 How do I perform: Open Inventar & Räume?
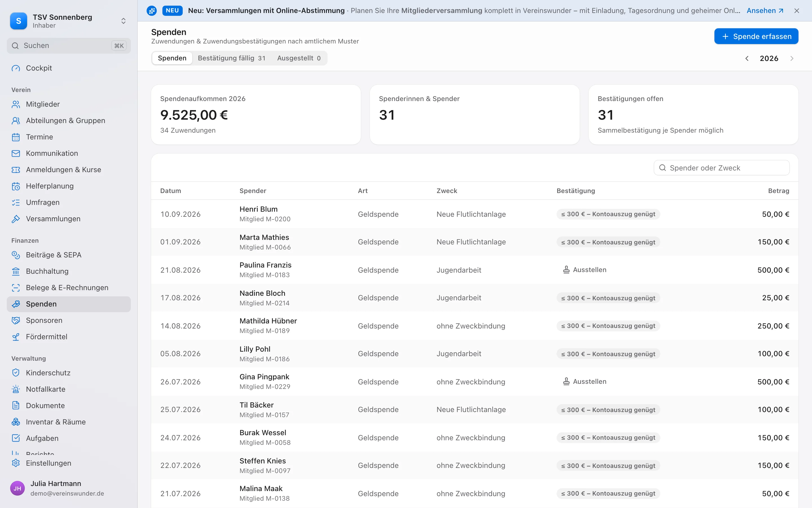69,422
